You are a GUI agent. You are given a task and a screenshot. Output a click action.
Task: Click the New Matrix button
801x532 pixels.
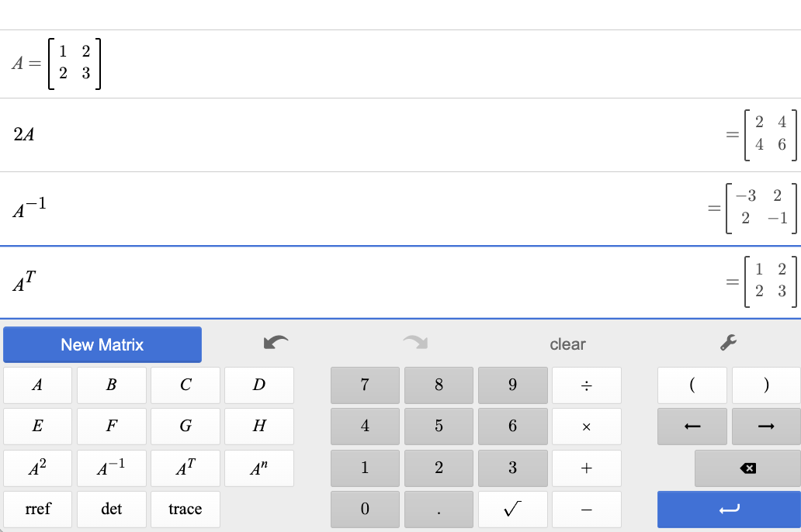[102, 344]
